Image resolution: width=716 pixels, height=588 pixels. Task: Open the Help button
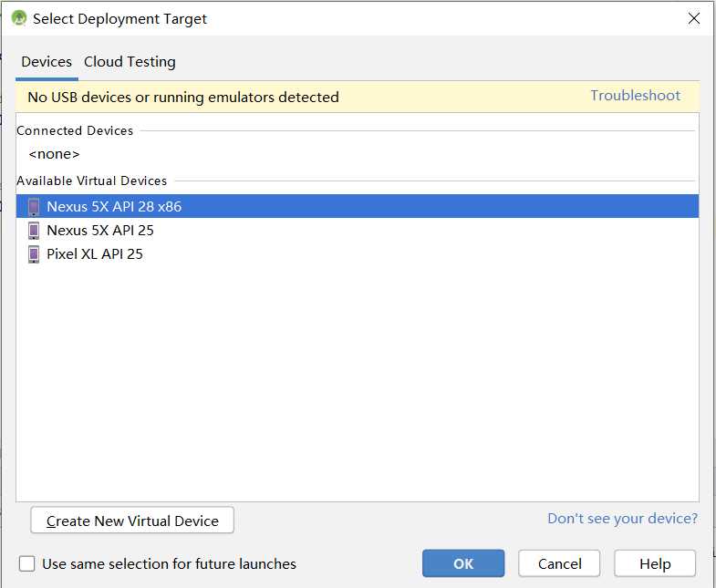coord(655,563)
